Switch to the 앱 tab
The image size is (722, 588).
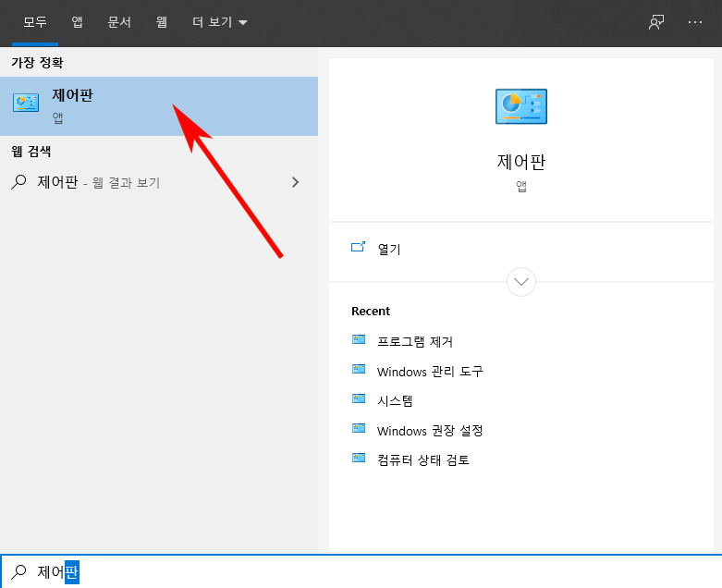(77, 21)
